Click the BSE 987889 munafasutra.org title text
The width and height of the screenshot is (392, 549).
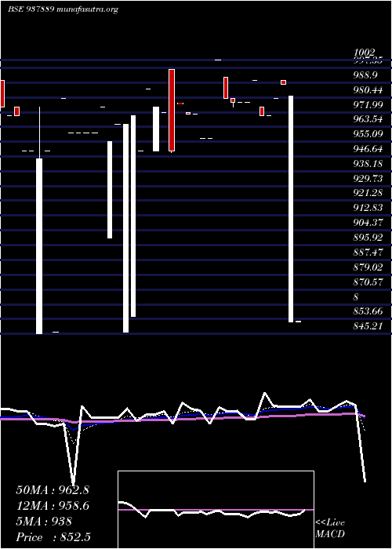click(x=63, y=9)
